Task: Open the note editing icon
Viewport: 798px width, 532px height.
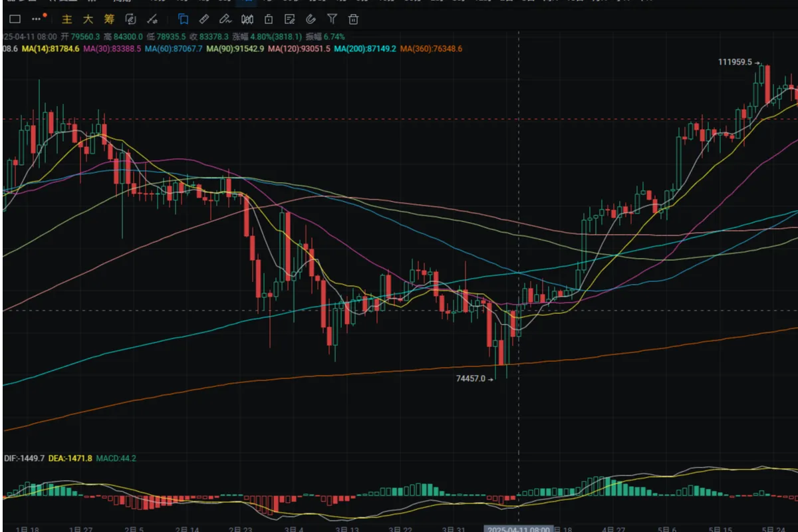Action: click(289, 19)
